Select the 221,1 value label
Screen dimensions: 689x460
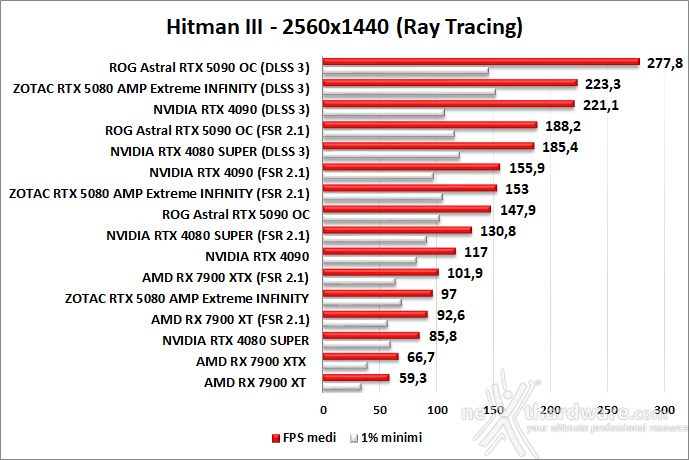601,105
